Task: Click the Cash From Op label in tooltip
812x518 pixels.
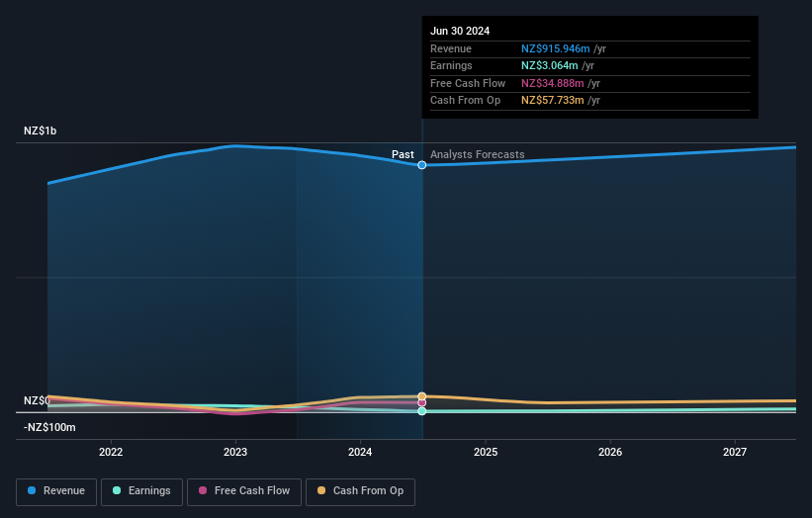Action: (x=465, y=101)
